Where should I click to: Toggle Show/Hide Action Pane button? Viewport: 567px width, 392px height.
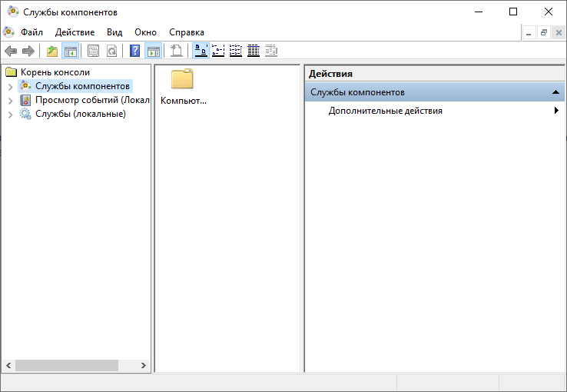tap(154, 51)
